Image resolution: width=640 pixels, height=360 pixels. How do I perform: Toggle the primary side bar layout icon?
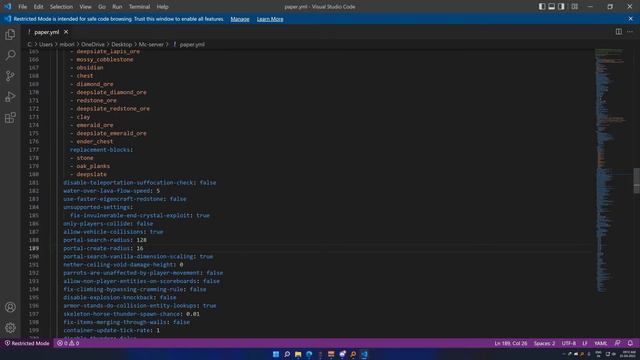coord(542,7)
